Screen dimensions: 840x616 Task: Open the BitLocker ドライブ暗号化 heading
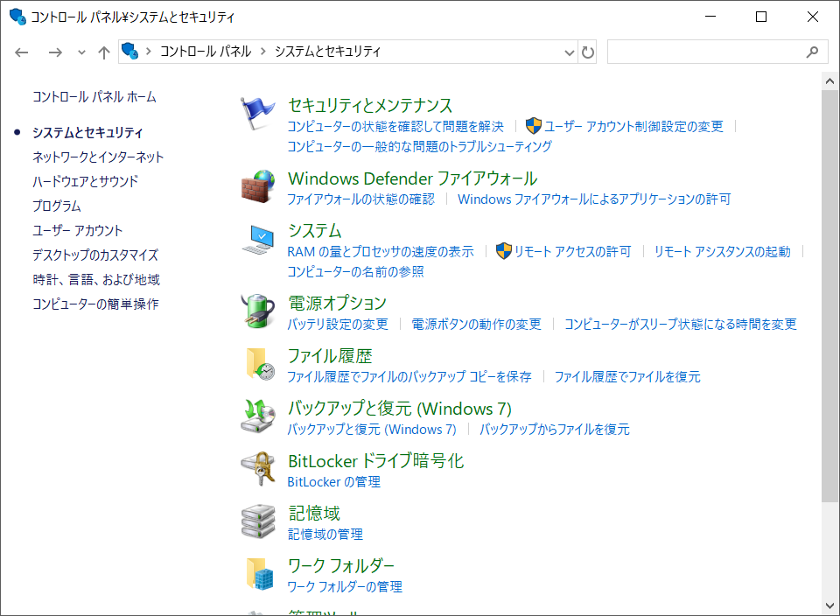[376, 460]
